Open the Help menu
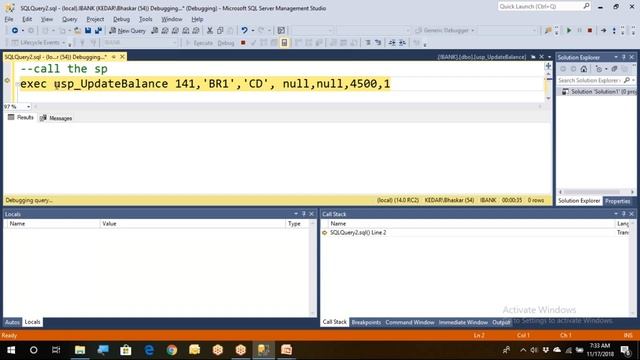640x360 pixels. 197,19
